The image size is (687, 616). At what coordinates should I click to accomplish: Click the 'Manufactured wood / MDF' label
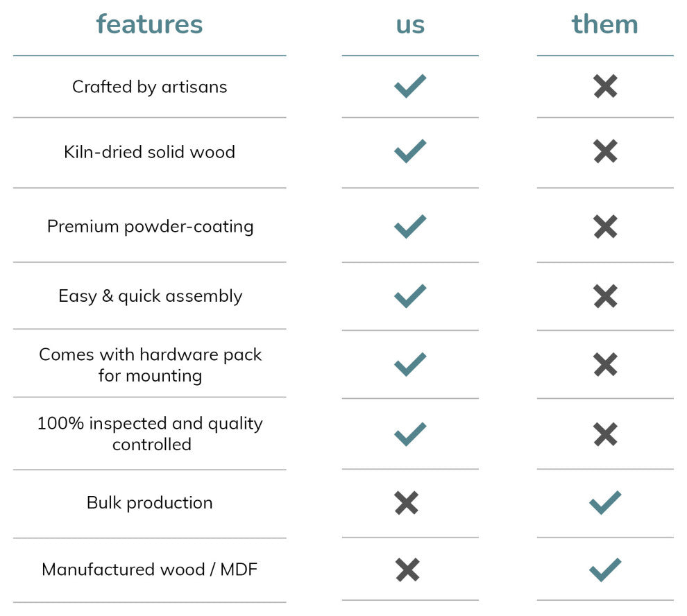(x=149, y=570)
